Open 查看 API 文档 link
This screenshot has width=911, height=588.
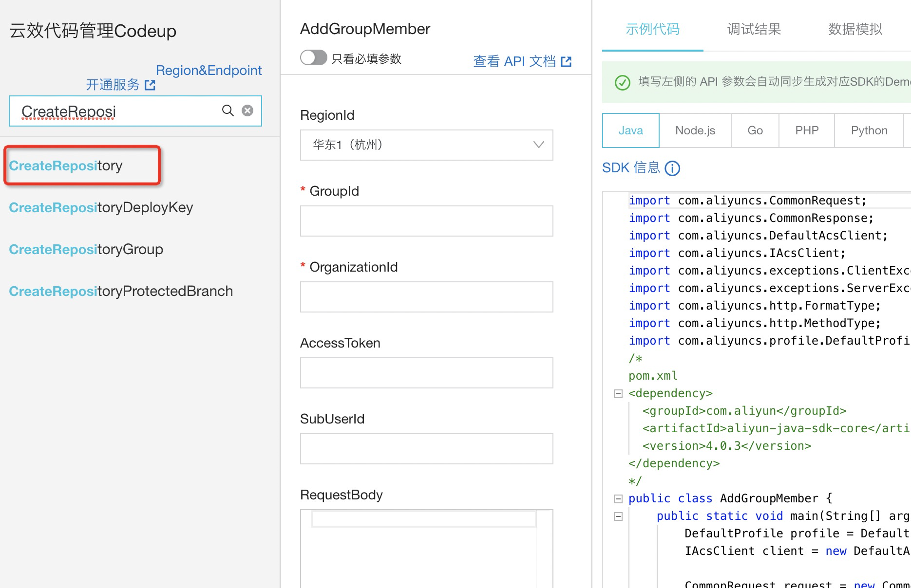pos(522,61)
